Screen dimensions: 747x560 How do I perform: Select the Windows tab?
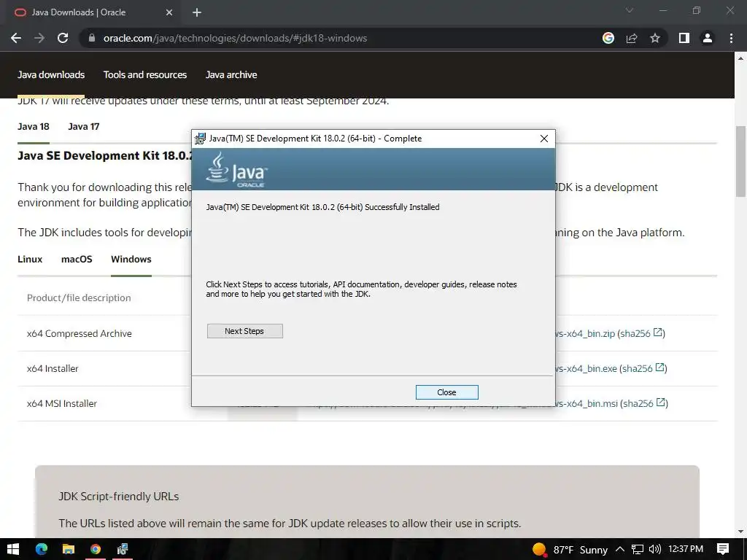[131, 260]
